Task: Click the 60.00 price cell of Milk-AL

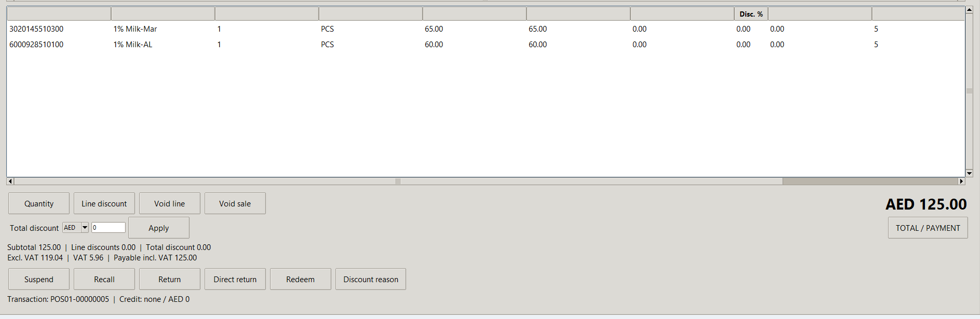Action: coord(434,45)
